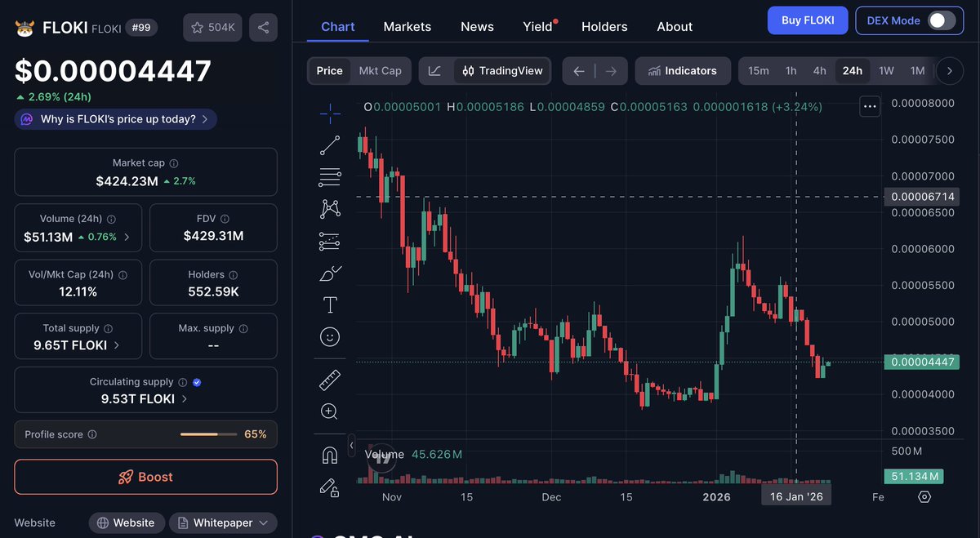The image size is (980, 538).
Task: Open Why is FLOKI's price up today
Action: coord(115,119)
